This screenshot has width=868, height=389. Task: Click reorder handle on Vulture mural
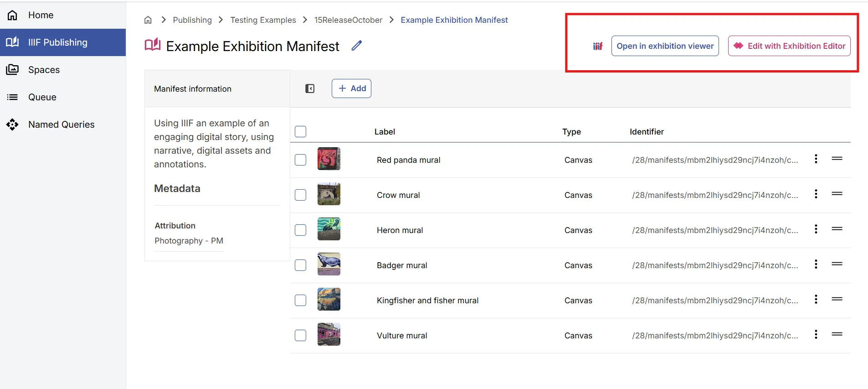click(x=837, y=334)
